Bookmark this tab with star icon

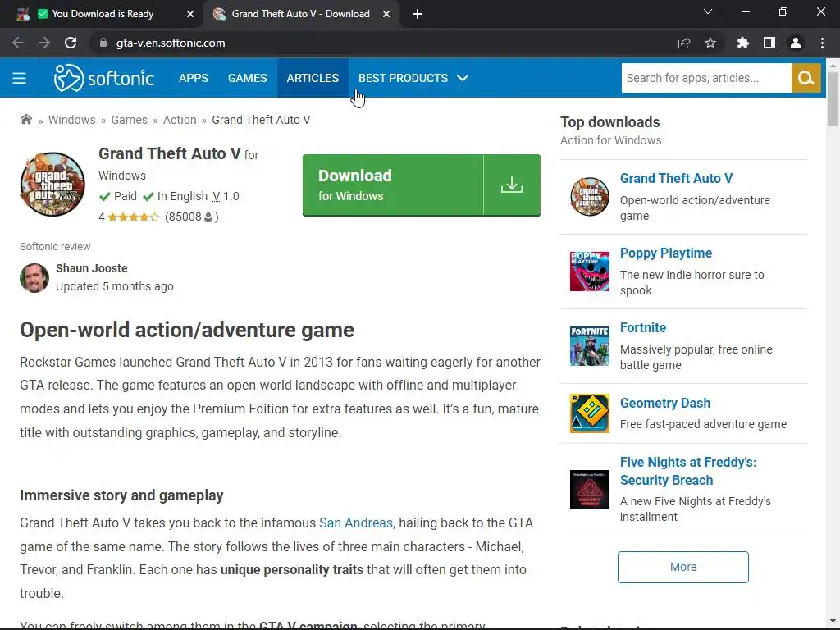(x=710, y=43)
